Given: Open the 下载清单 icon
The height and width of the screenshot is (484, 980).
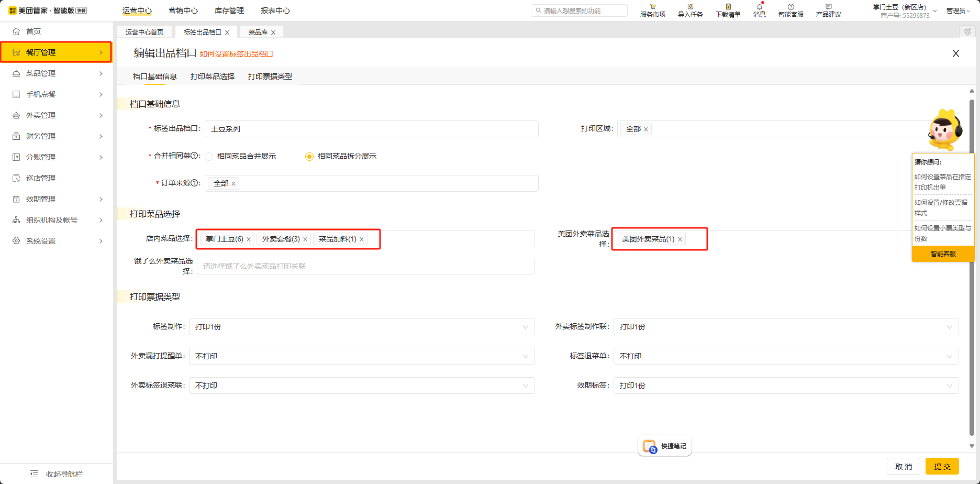Looking at the screenshot, I should click(x=728, y=7).
